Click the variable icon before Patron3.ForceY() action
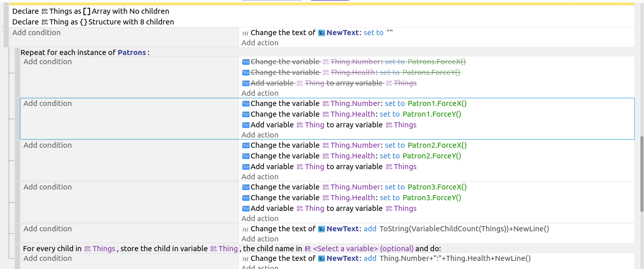This screenshot has height=269, width=644. click(x=245, y=198)
